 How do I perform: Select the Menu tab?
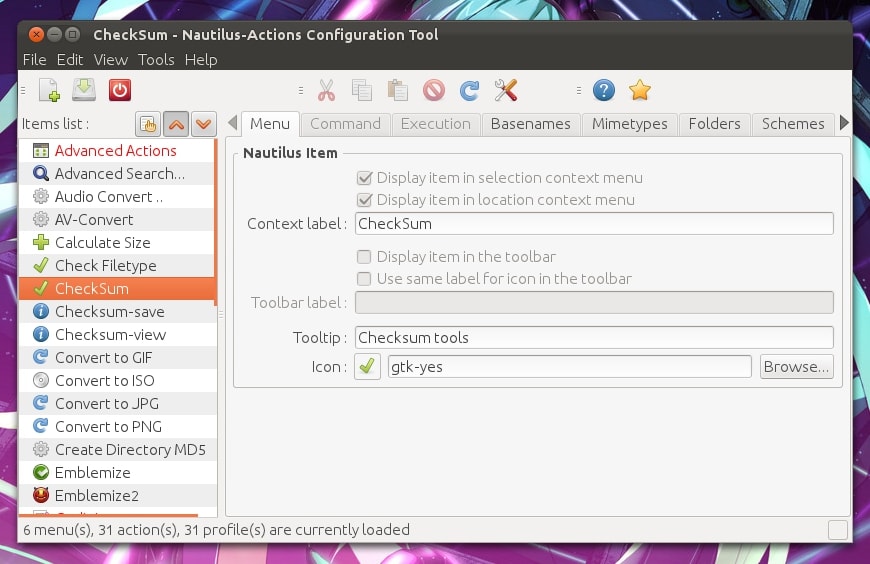(x=270, y=124)
